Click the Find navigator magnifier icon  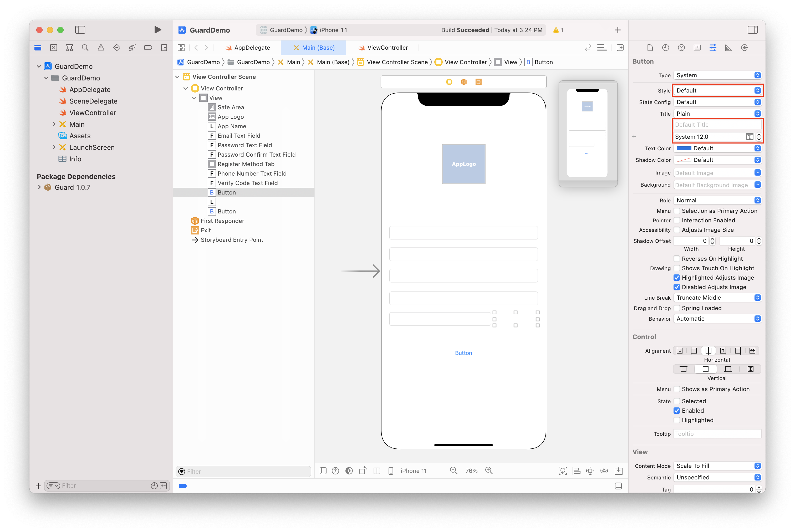pos(85,48)
